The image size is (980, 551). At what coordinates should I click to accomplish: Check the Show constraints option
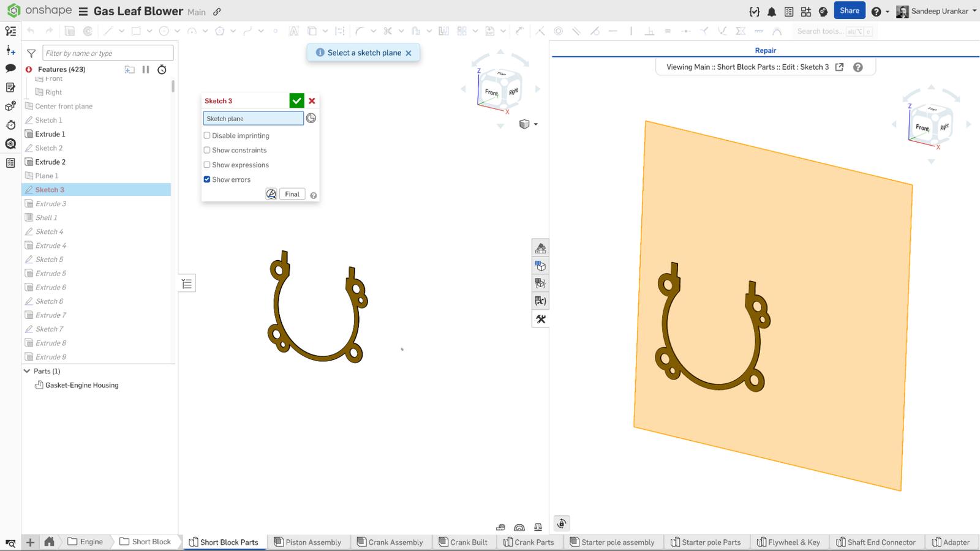pos(207,150)
